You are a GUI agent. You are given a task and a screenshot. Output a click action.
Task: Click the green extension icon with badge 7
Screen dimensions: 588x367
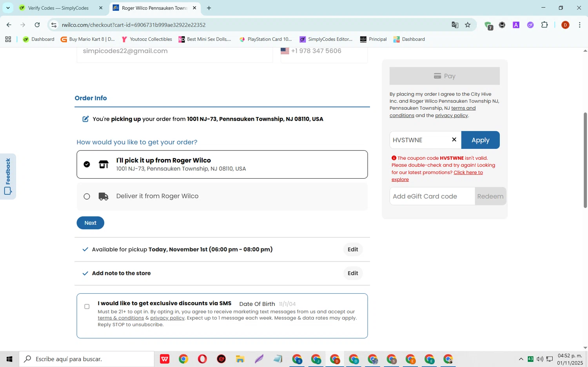[488, 25]
